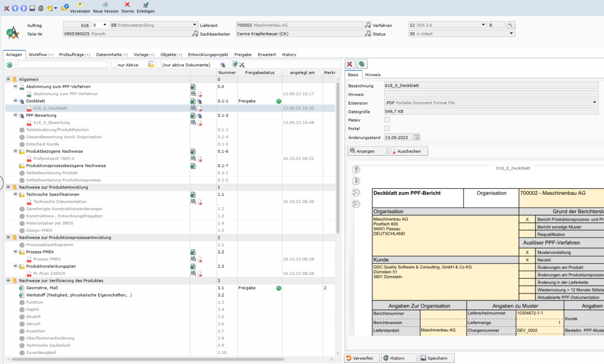Open the Status in Arbeit dropdown
This screenshot has width=604, height=364.
click(x=512, y=34)
